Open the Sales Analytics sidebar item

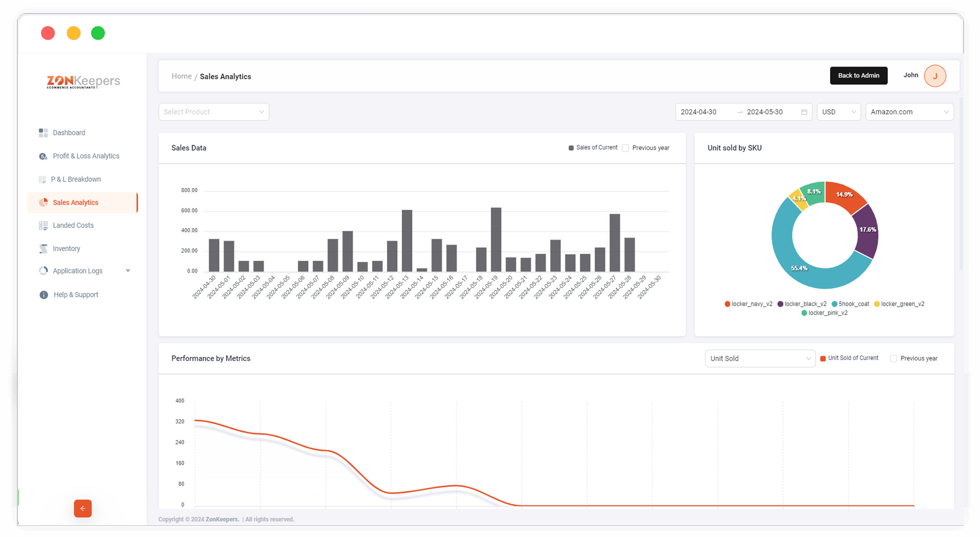point(75,203)
